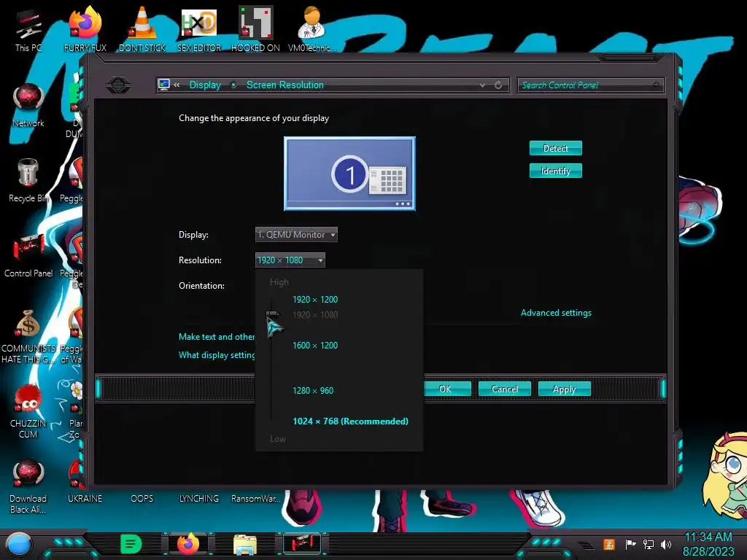Open the Control Panel desktop icon
This screenshot has height=560, width=747.
[x=28, y=255]
